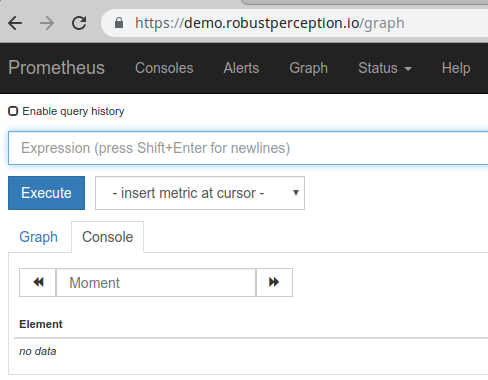The height and width of the screenshot is (380, 488).
Task: Expand the Status menu
Action: click(385, 68)
